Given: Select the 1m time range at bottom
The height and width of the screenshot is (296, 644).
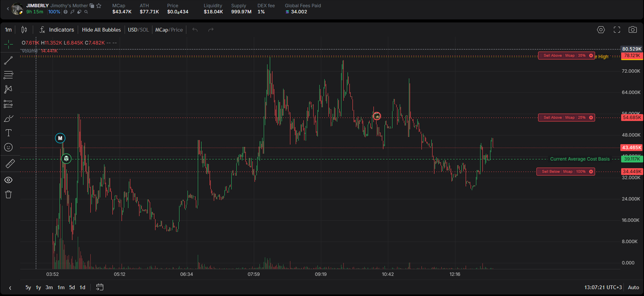Looking at the screenshot, I should (61, 287).
